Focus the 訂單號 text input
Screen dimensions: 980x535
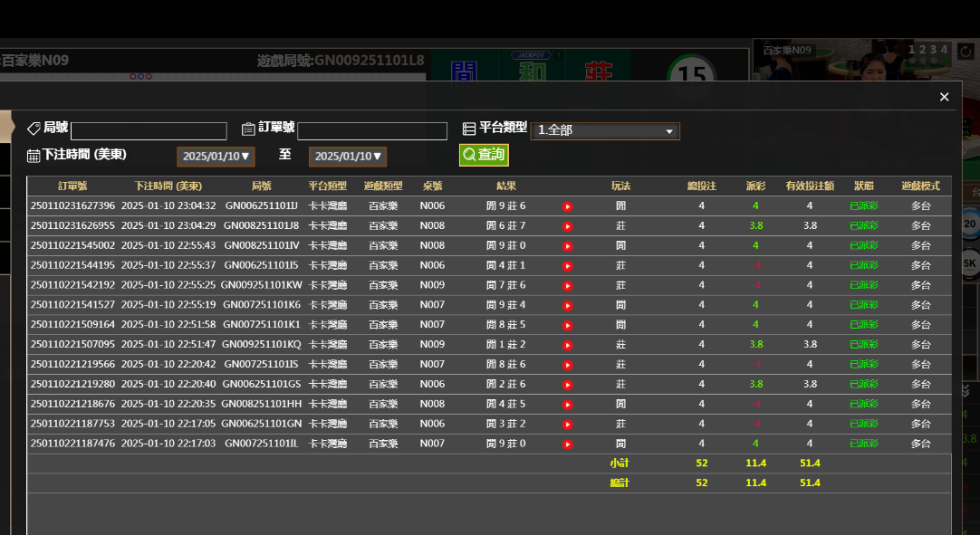click(372, 131)
